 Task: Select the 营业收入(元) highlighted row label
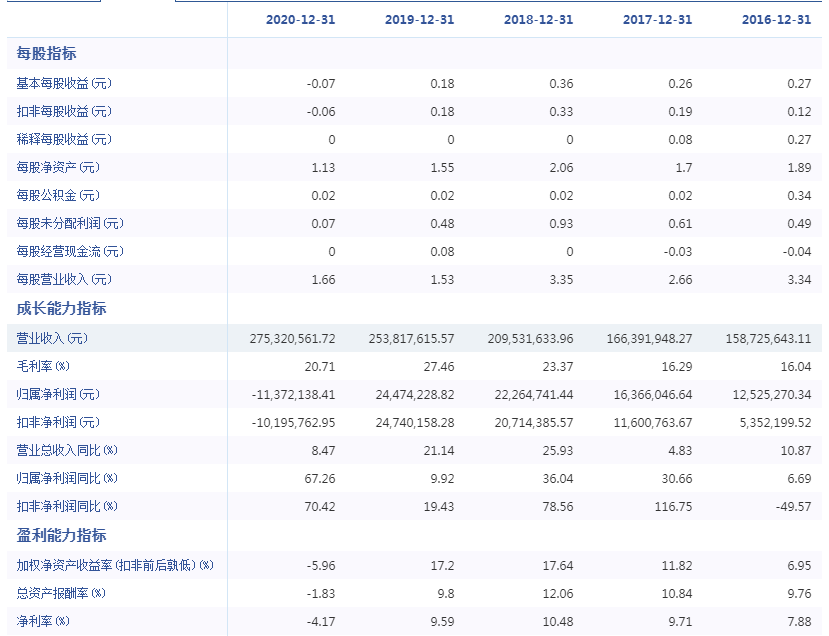pyautogui.click(x=52, y=338)
